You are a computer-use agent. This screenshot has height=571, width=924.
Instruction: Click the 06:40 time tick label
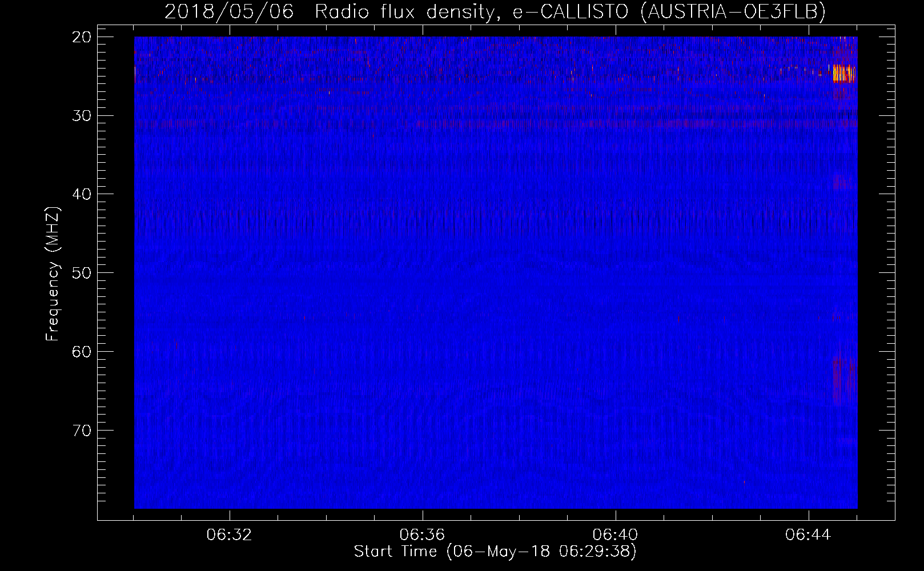point(616,535)
